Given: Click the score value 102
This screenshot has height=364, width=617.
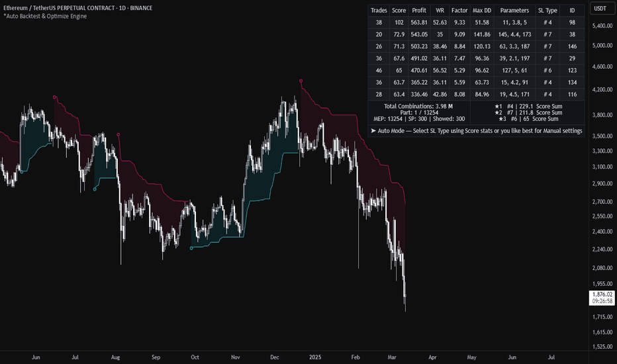Looking at the screenshot, I should (399, 23).
